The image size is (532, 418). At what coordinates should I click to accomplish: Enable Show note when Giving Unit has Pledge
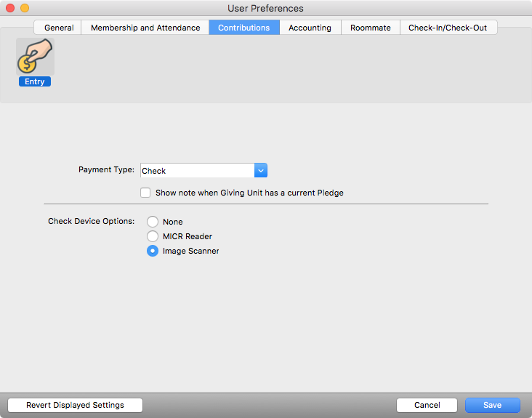[x=146, y=193]
